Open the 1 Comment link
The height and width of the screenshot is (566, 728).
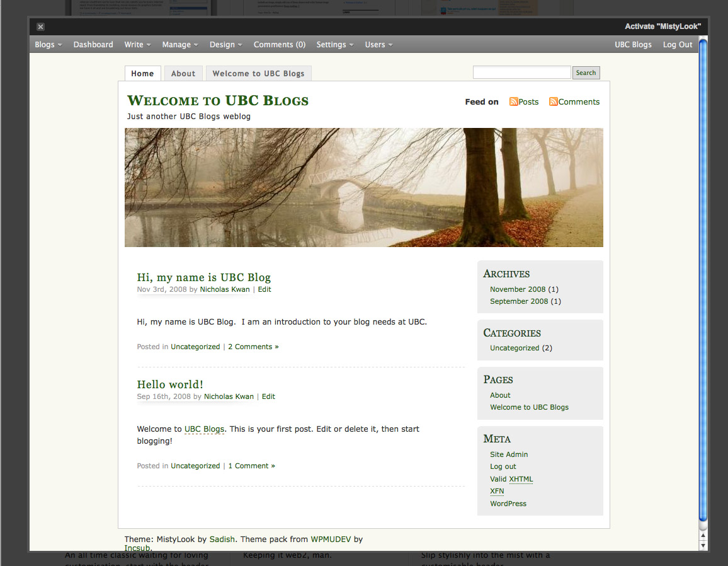[x=252, y=466]
